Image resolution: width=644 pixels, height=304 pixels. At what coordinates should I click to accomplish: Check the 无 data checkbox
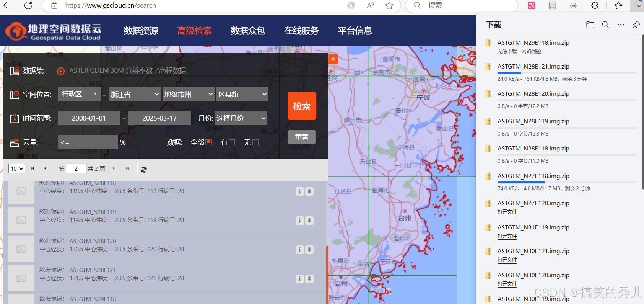(x=255, y=142)
